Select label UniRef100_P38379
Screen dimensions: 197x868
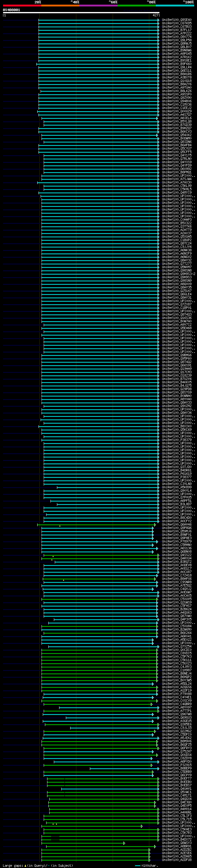click(177, 440)
